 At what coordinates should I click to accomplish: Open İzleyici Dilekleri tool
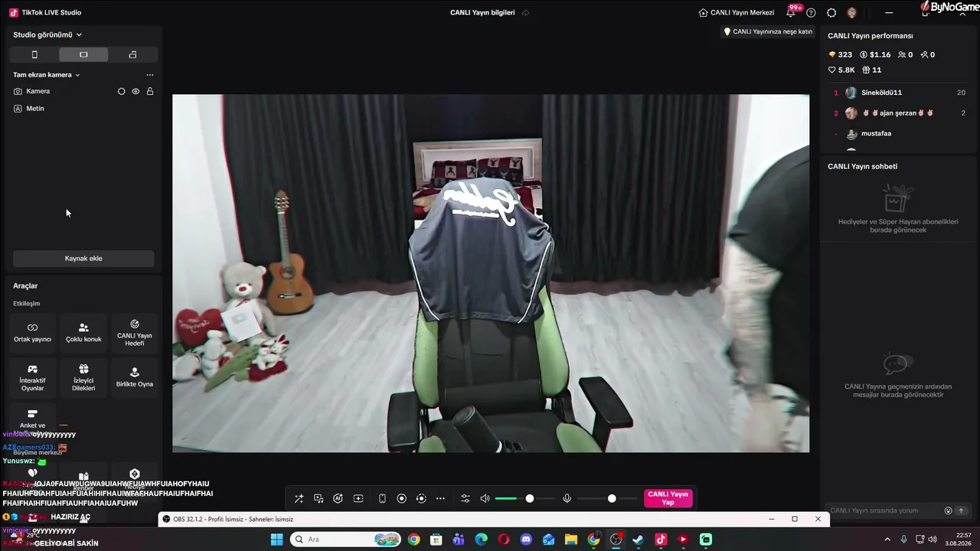(x=83, y=378)
